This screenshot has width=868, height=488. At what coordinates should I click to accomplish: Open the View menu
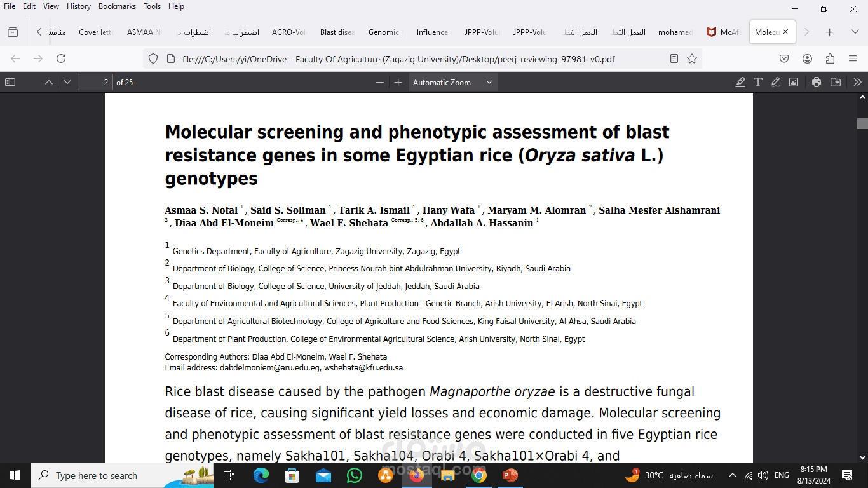tap(51, 6)
